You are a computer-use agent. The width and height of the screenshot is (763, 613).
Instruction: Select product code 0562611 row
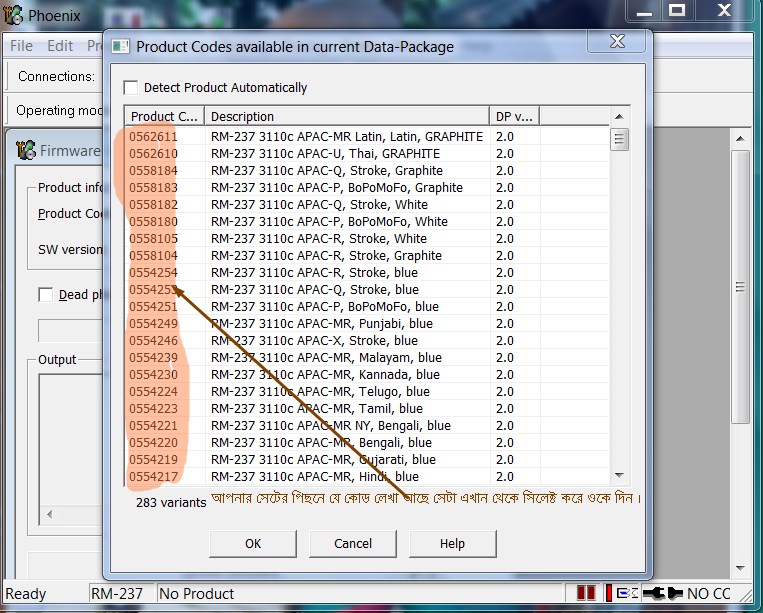367,137
